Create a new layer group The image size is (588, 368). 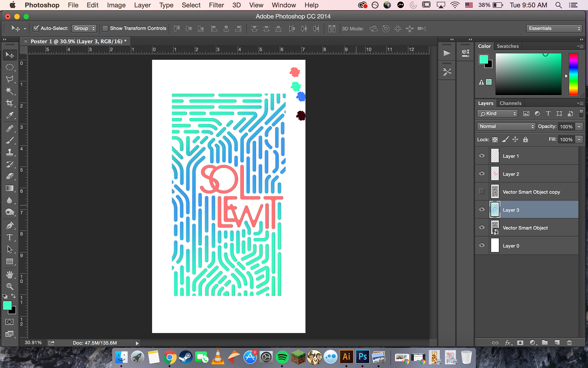pyautogui.click(x=545, y=343)
